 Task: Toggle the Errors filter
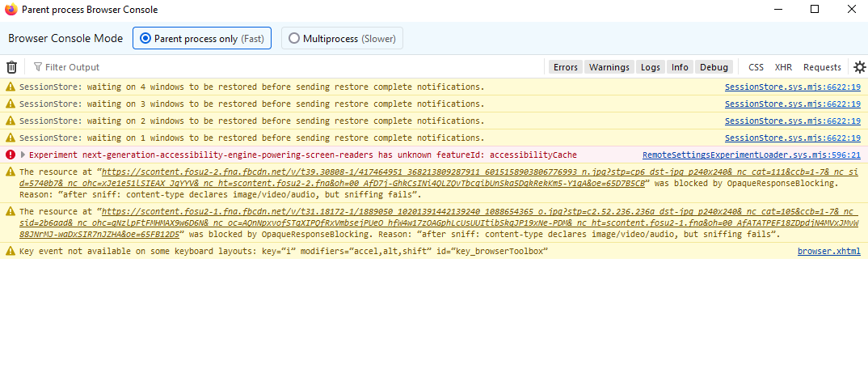(565, 67)
